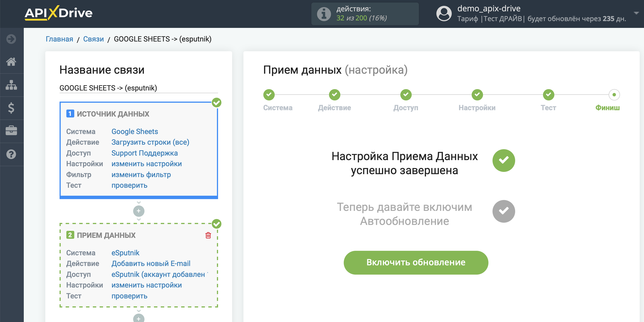Image resolution: width=644 pixels, height=322 pixels.
Task: Go to the Система step
Action: (x=269, y=95)
